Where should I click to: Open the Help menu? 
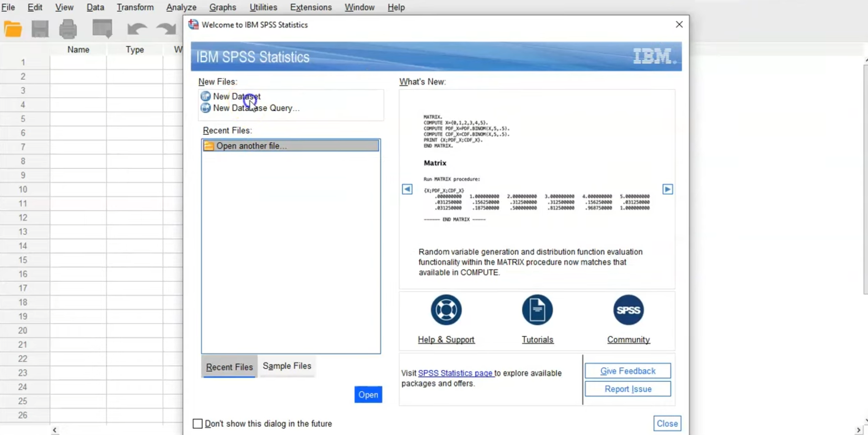pos(396,7)
